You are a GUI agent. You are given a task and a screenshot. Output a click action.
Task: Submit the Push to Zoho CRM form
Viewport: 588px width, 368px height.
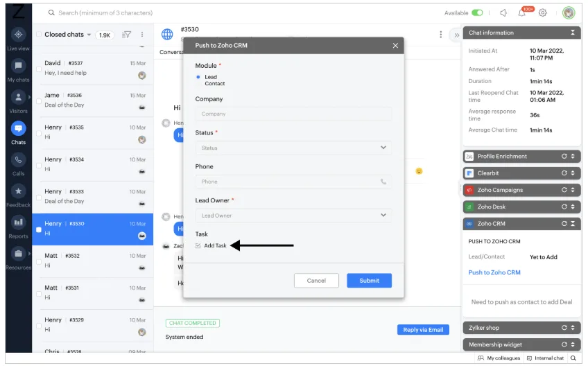369,281
